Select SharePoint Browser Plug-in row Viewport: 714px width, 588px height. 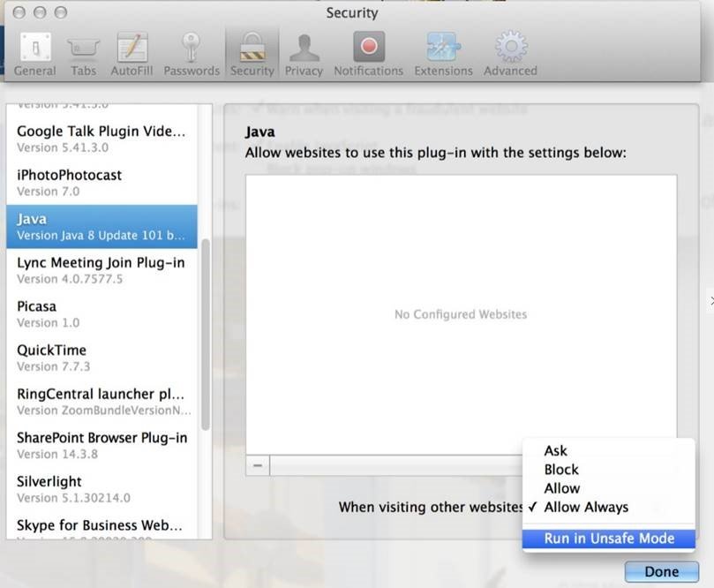(102, 445)
